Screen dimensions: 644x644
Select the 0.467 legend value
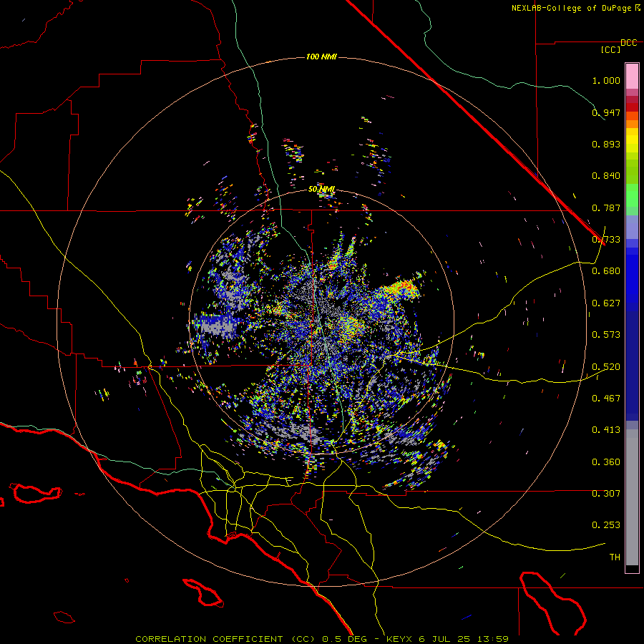coord(606,399)
